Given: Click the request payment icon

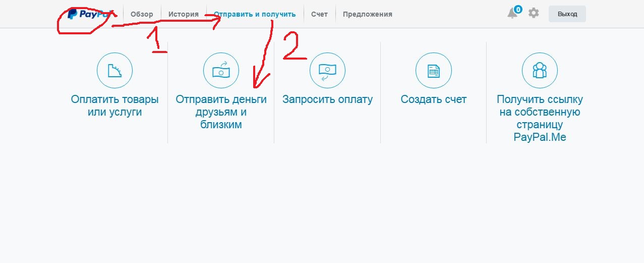Looking at the screenshot, I should point(327,71).
